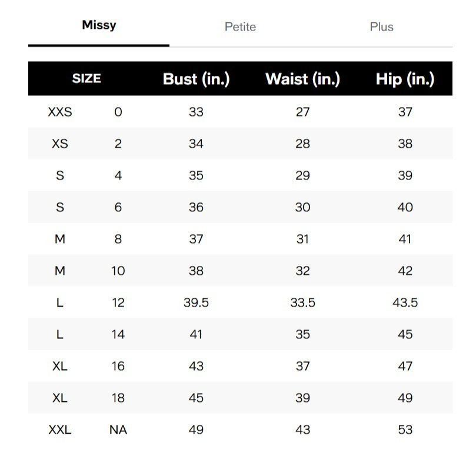Click waist value 33.5 in L row
The image size is (476, 449).
click(x=302, y=302)
